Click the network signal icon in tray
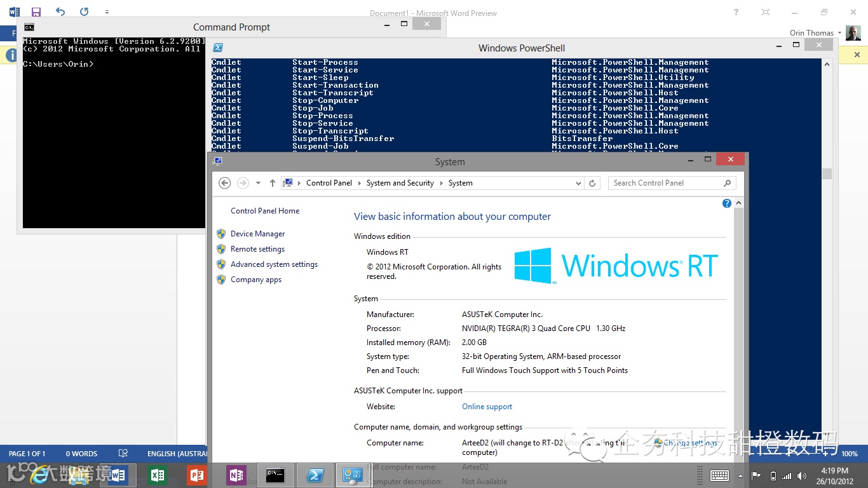Screen dimensions: 868x488 pos(787,475)
